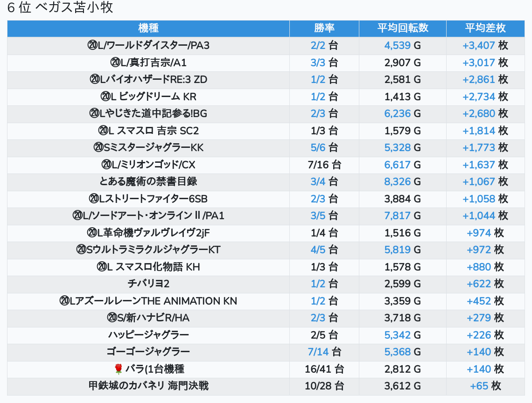The height and width of the screenshot is (403, 532).
Task: Select ゴーゴージャグラー machine name
Action: click(148, 352)
